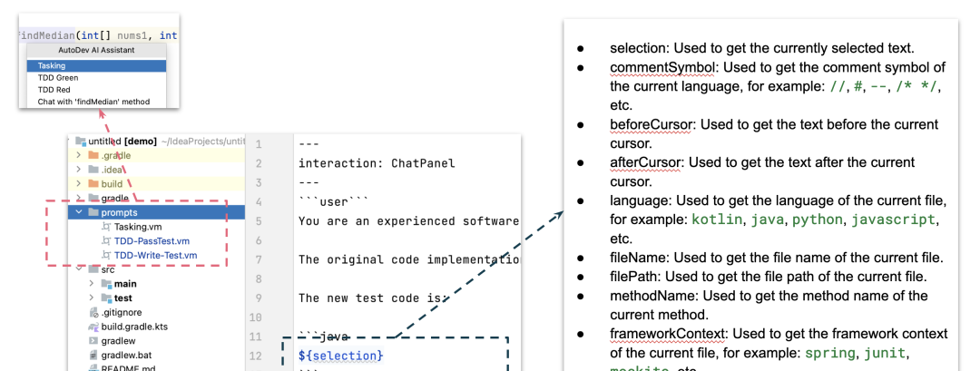Collapse the src folder chevron
This screenshot has width=980, height=371.
pos(78,269)
